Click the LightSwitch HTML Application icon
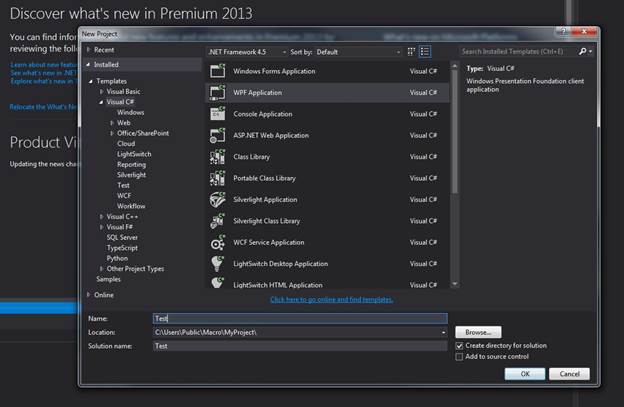Screen dimensions: 624x407 point(218,283)
